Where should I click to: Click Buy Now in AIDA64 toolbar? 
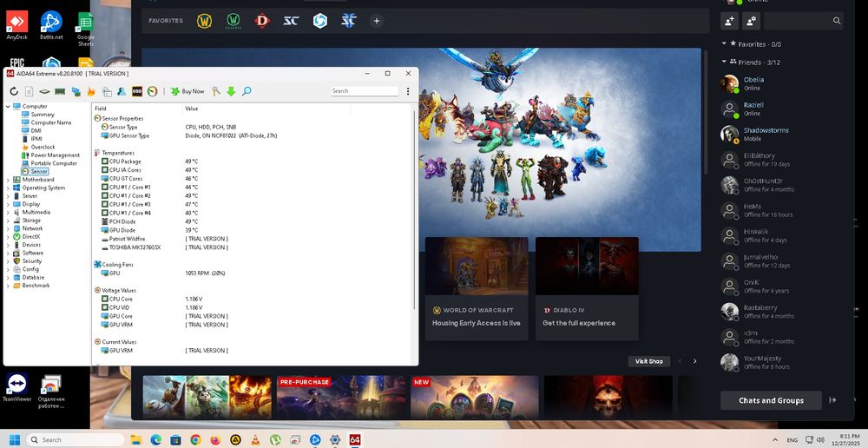coord(187,91)
